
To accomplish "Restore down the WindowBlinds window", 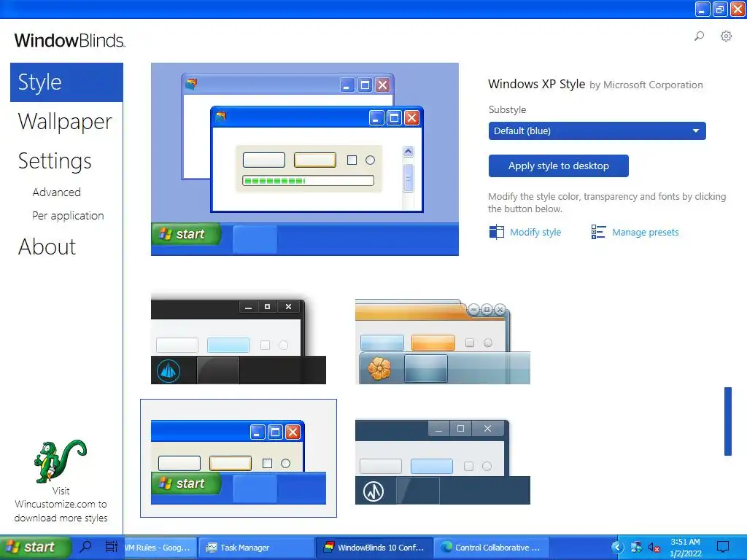I will click(720, 9).
